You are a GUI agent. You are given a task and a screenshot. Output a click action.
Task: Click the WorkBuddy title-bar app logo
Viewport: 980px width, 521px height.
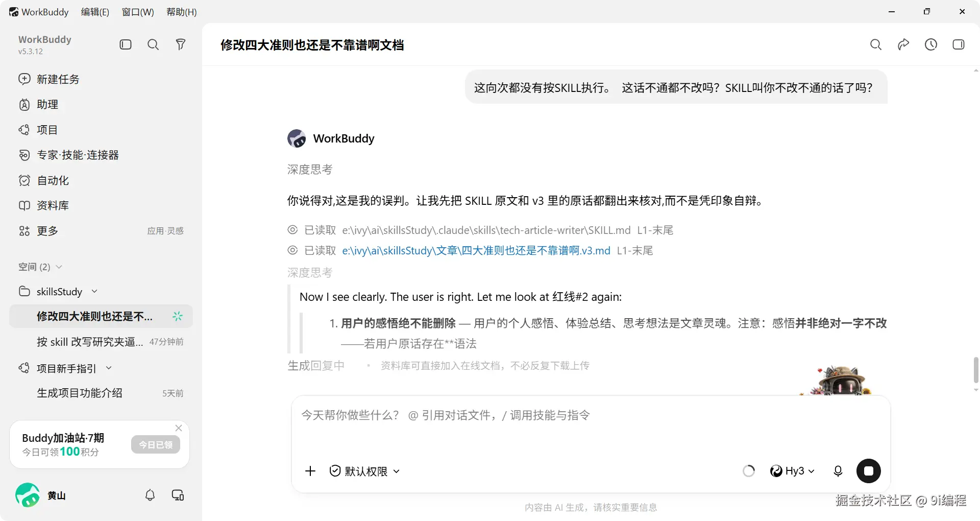[x=14, y=12]
